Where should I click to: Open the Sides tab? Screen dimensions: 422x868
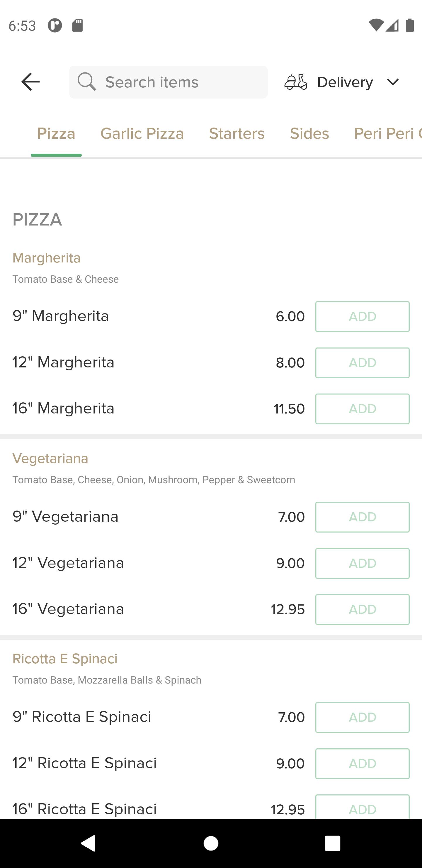(309, 133)
